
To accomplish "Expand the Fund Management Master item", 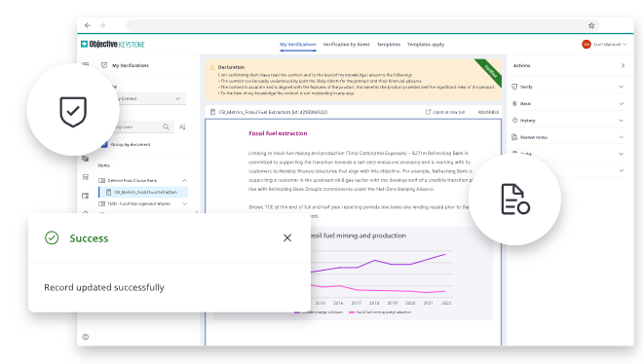I will pos(184,203).
